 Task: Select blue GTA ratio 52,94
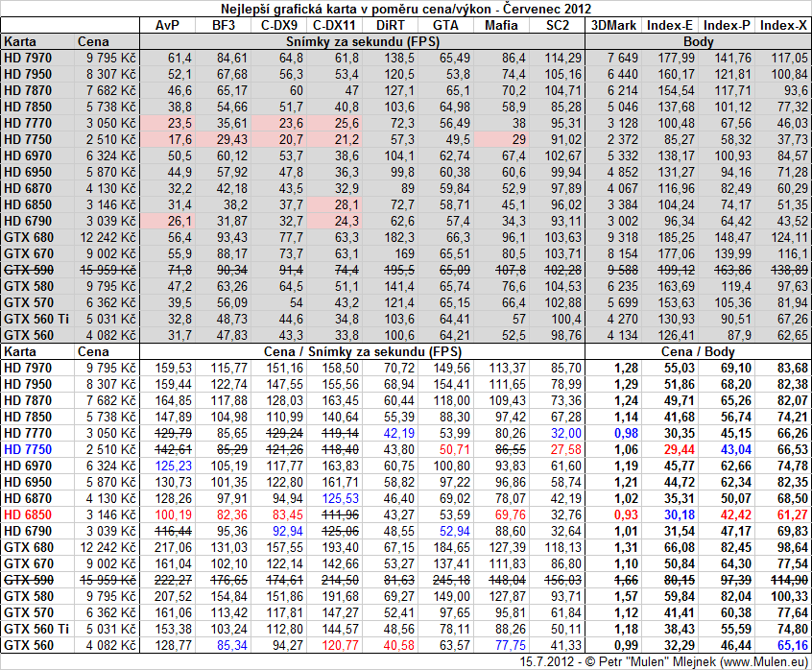455,531
